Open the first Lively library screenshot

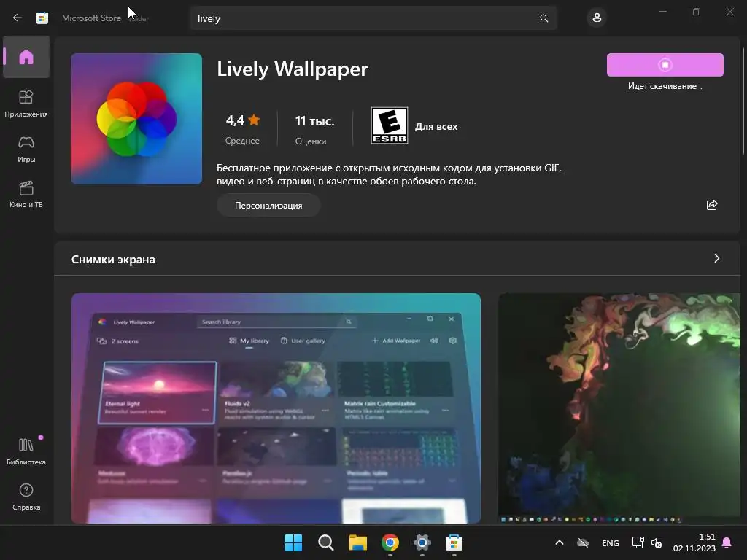pyautogui.click(x=276, y=408)
